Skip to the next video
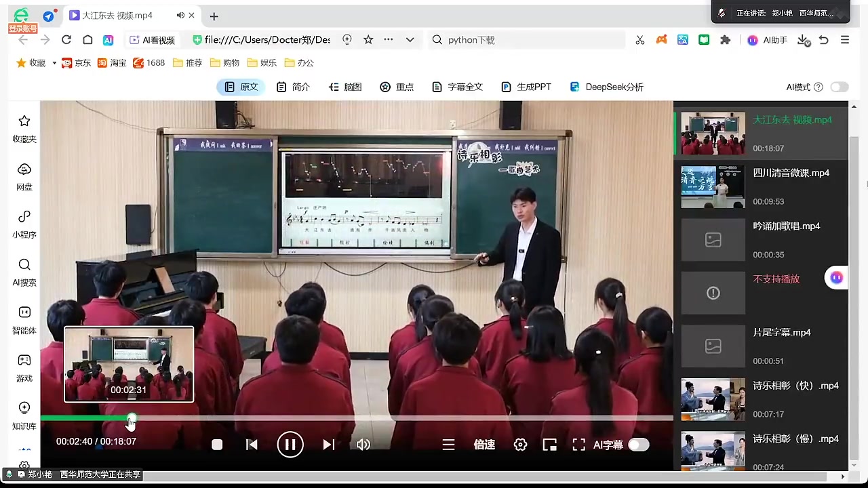868x488 pixels. [329, 445]
